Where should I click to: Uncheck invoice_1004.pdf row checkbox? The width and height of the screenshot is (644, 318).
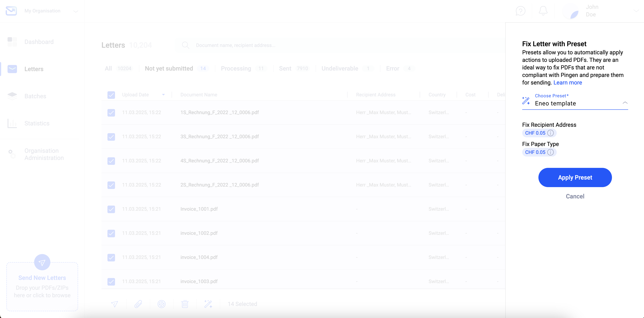click(x=111, y=257)
